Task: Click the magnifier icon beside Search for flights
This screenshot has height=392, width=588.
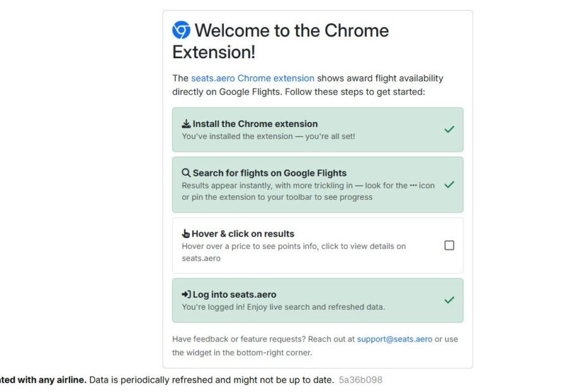Action: pyautogui.click(x=186, y=173)
